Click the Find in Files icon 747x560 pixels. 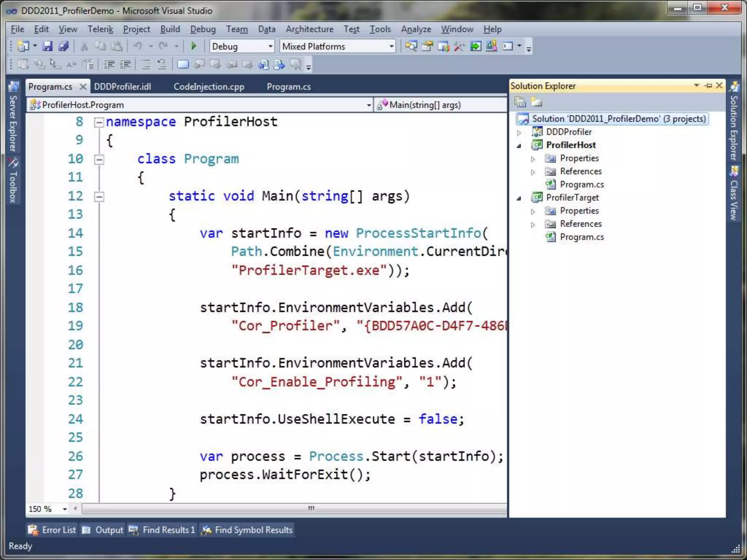point(411,46)
